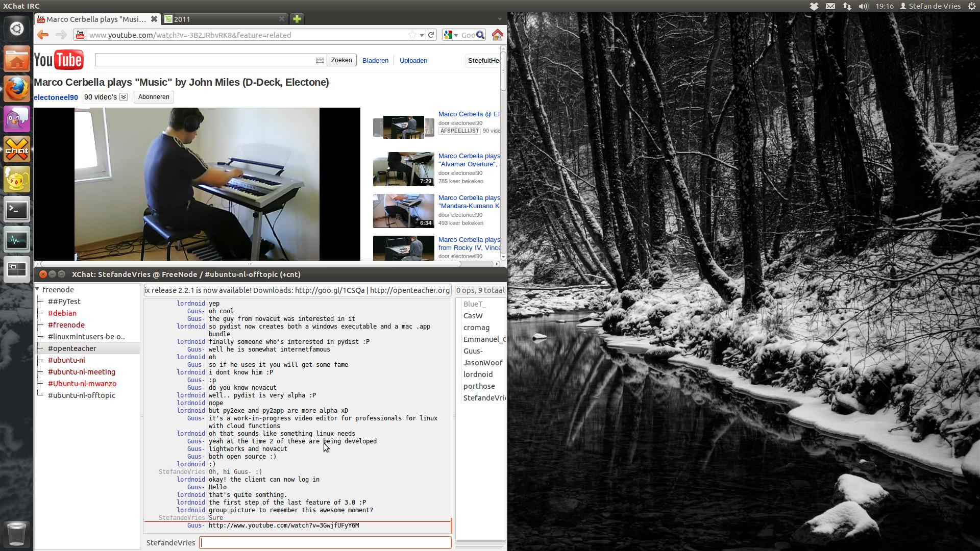Reload the YouTube page
The width and height of the screenshot is (980, 551).
pyautogui.click(x=431, y=35)
